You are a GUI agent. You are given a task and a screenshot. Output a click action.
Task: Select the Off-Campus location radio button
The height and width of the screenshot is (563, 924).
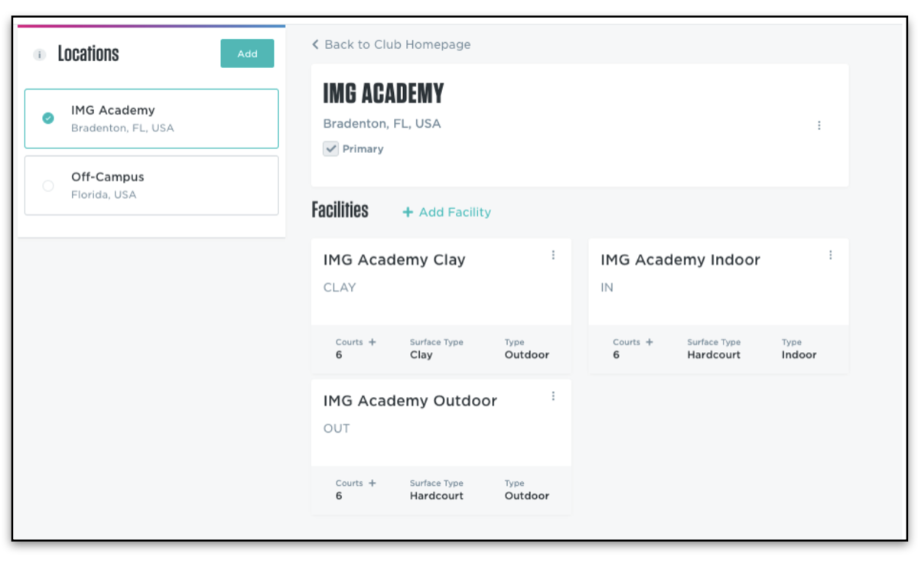click(x=48, y=185)
